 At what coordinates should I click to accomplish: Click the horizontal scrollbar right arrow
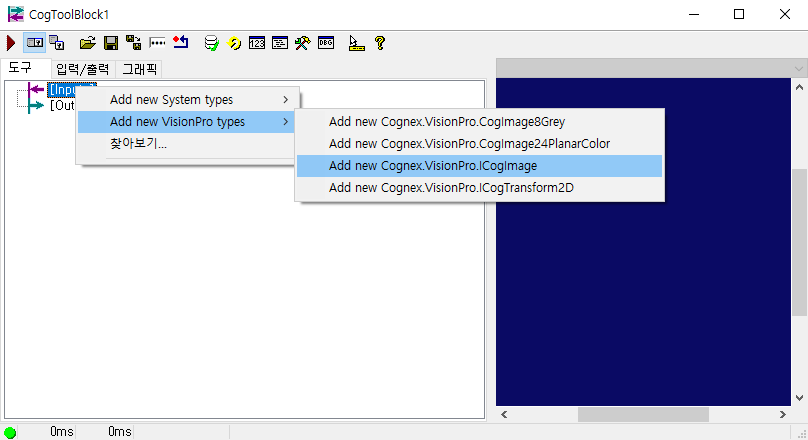(x=783, y=414)
